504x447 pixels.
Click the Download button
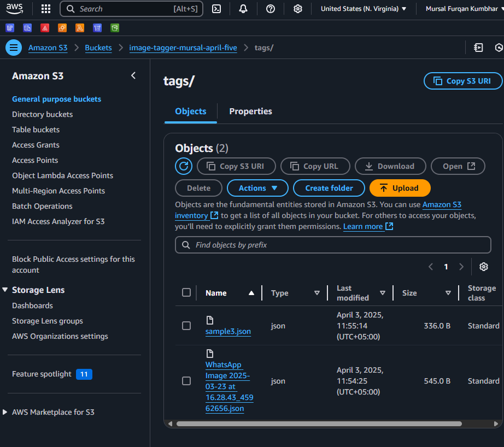[x=390, y=166]
